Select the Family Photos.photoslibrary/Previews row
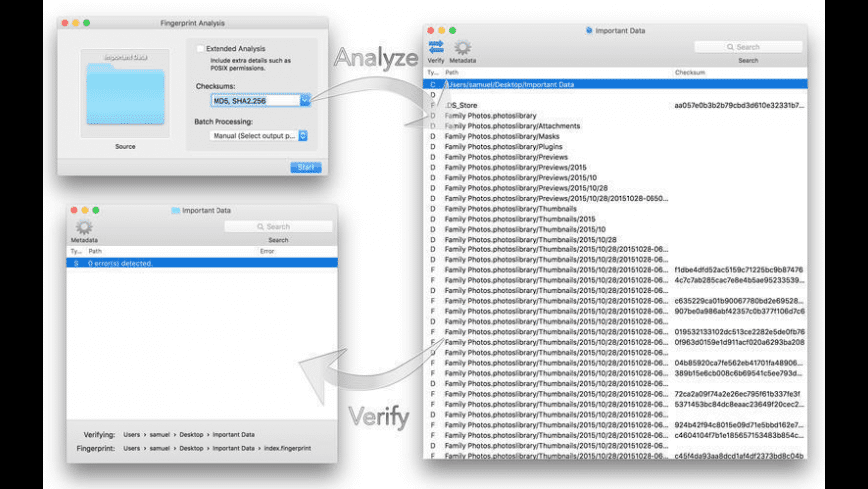 (615, 157)
